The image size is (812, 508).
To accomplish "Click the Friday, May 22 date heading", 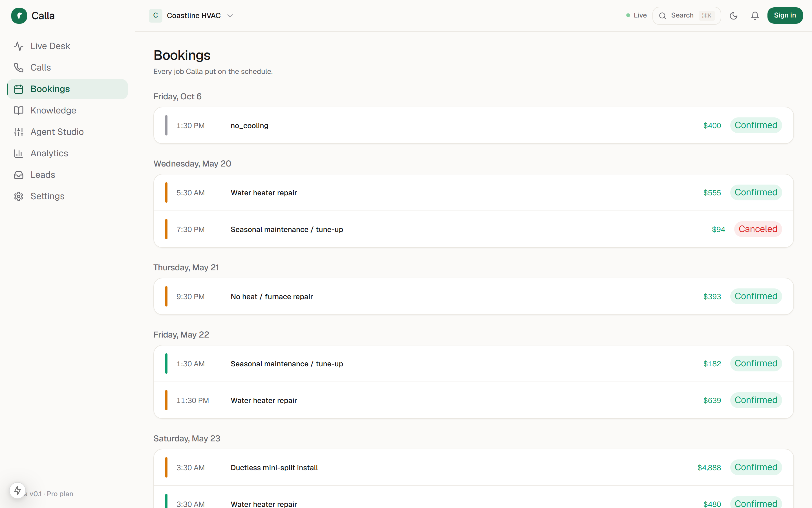I will click(181, 335).
